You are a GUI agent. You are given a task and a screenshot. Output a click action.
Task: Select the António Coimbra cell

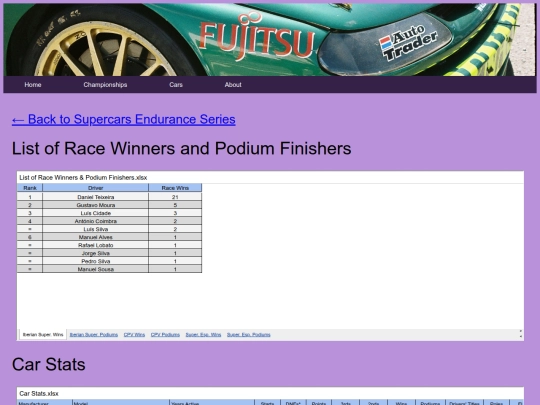96,221
